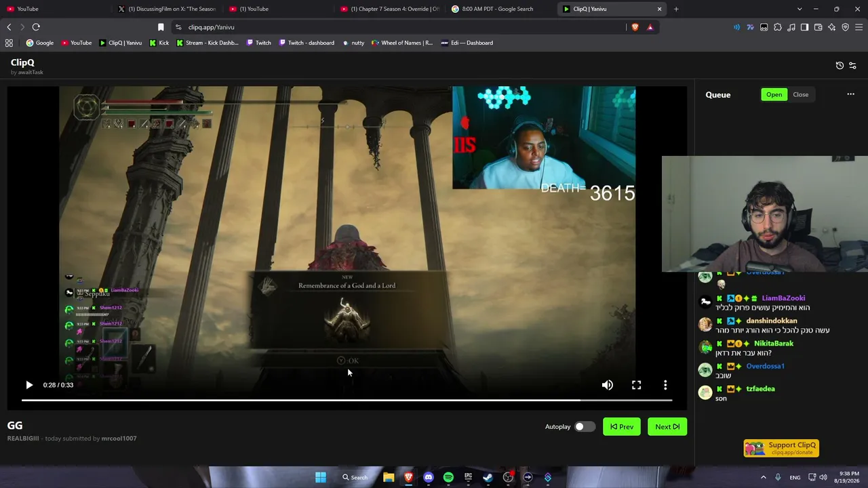The height and width of the screenshot is (488, 868).
Task: Open site settings icon in address bar
Action: coord(178,27)
